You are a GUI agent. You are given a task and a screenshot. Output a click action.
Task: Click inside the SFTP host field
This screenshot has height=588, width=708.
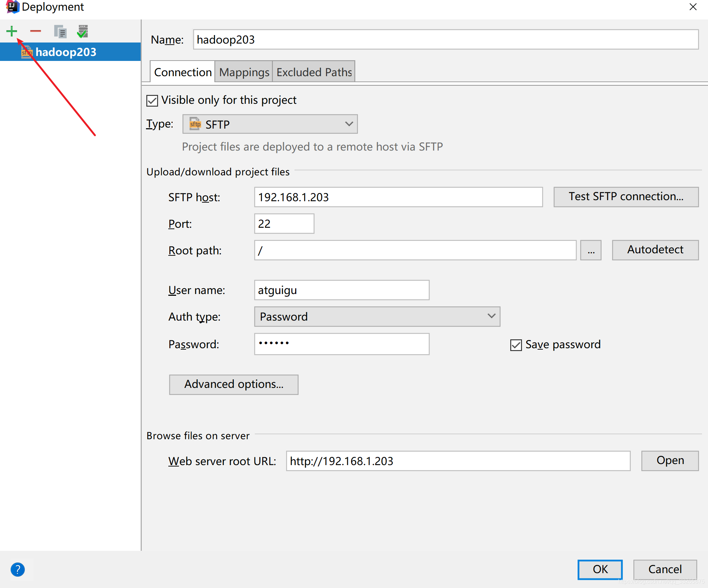point(398,197)
